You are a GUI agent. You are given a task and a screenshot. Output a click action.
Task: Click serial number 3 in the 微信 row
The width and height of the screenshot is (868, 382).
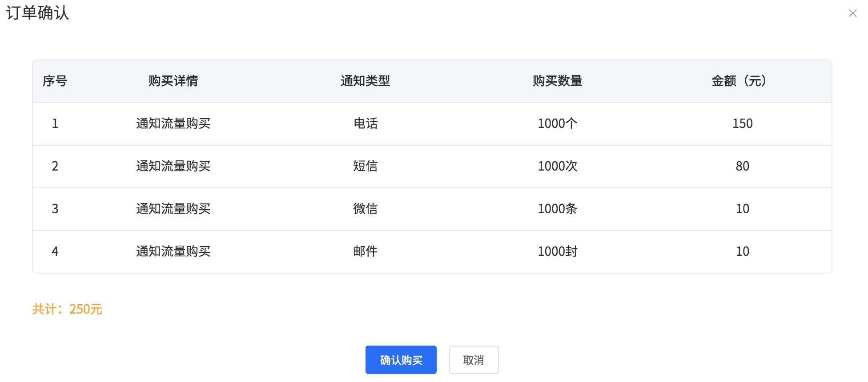click(x=55, y=209)
